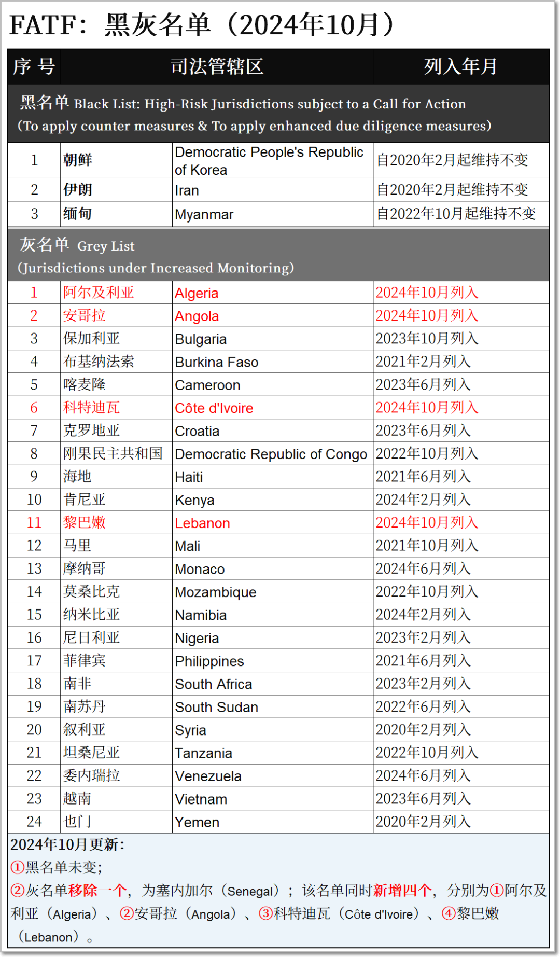
Task: Click the '南苏丹' cell
Action: tap(116, 706)
